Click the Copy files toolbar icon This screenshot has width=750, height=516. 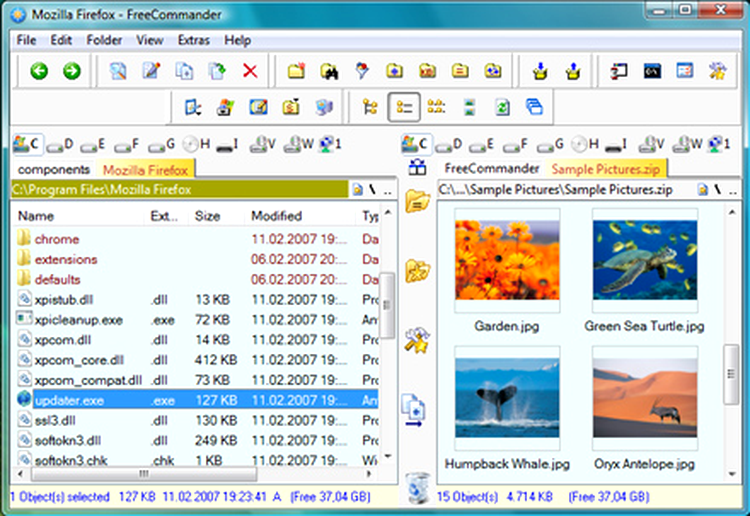pyautogui.click(x=184, y=72)
